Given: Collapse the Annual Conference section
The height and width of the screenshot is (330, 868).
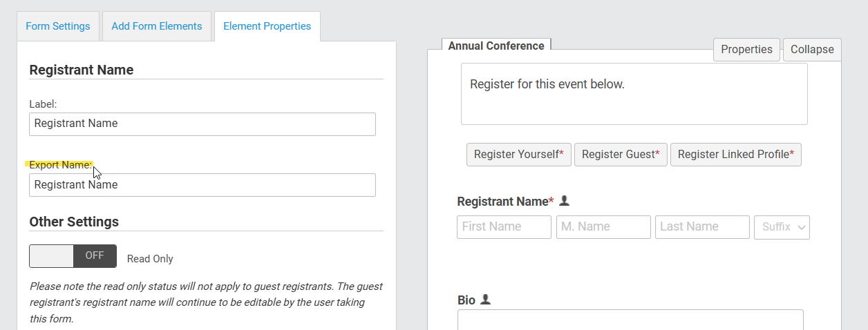Looking at the screenshot, I should click(812, 50).
